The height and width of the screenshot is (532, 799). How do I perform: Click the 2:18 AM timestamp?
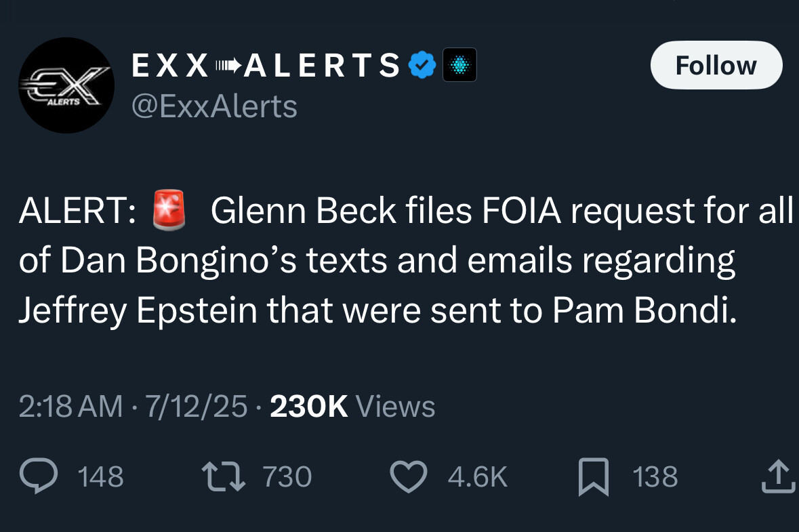point(70,407)
